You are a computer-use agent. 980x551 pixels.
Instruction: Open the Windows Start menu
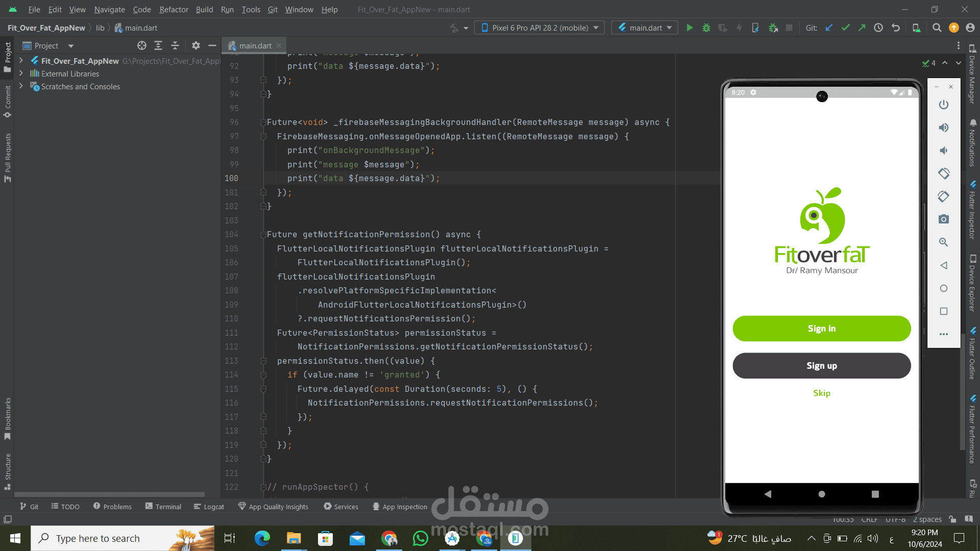click(x=15, y=538)
